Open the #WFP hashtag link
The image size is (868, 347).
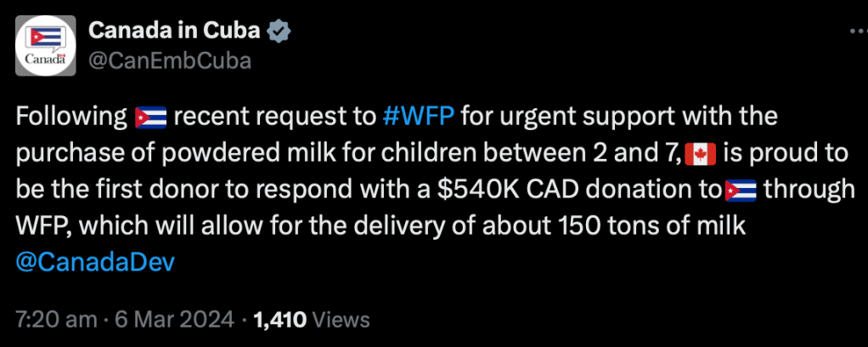pos(420,116)
